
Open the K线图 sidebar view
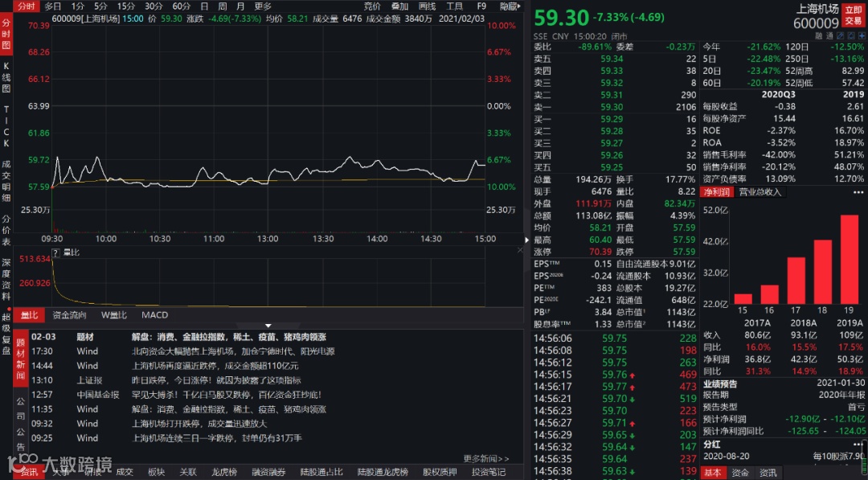(x=6, y=79)
